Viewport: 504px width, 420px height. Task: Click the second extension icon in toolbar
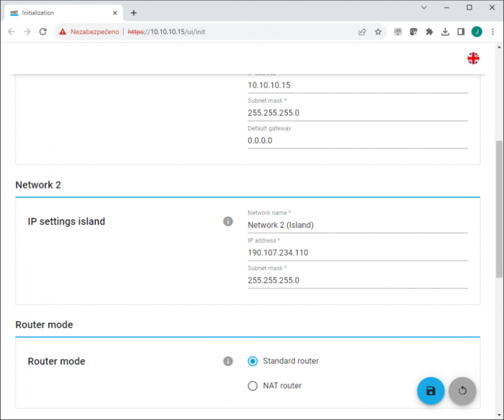[x=413, y=31]
